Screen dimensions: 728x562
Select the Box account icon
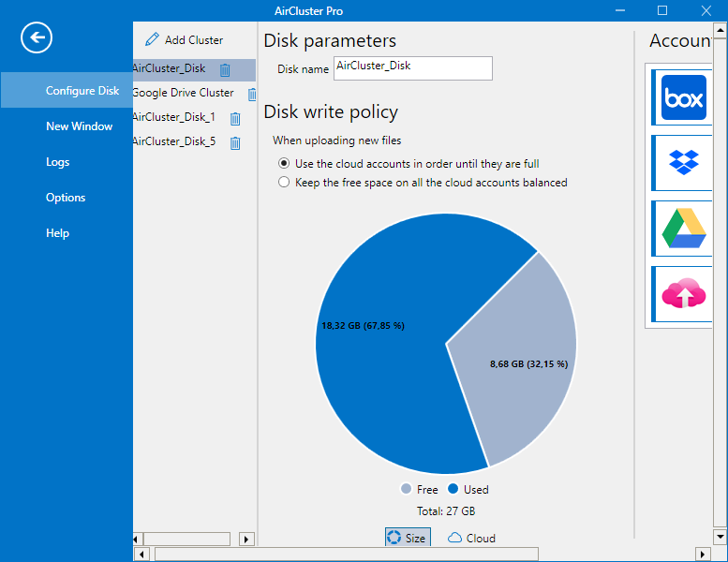(x=683, y=98)
